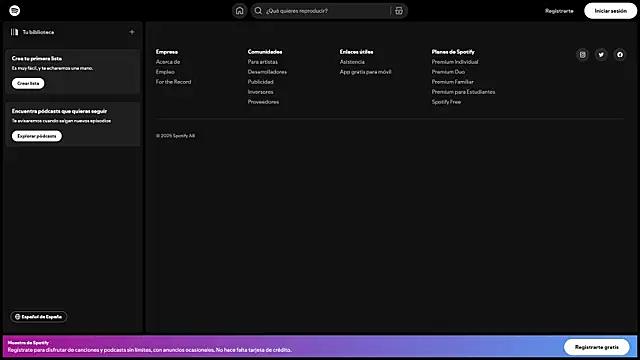
Task: Open the Browse icon in search bar
Action: (x=399, y=11)
